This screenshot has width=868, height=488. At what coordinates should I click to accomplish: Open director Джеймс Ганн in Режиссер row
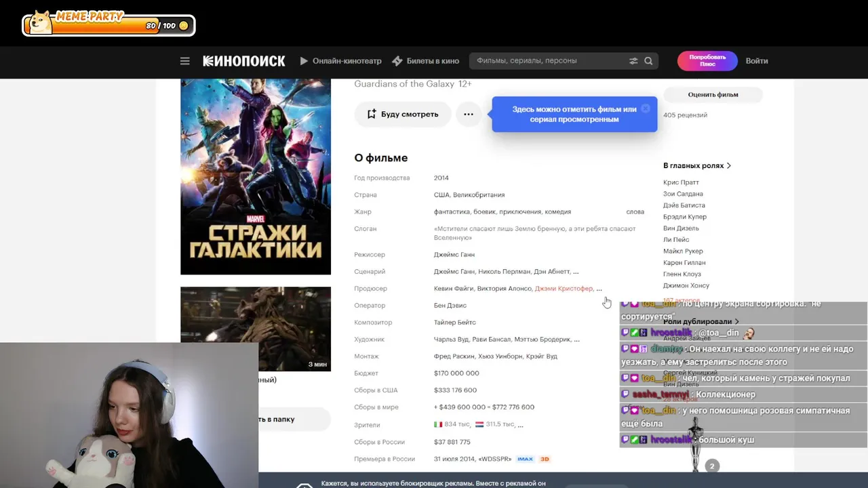[x=454, y=255]
